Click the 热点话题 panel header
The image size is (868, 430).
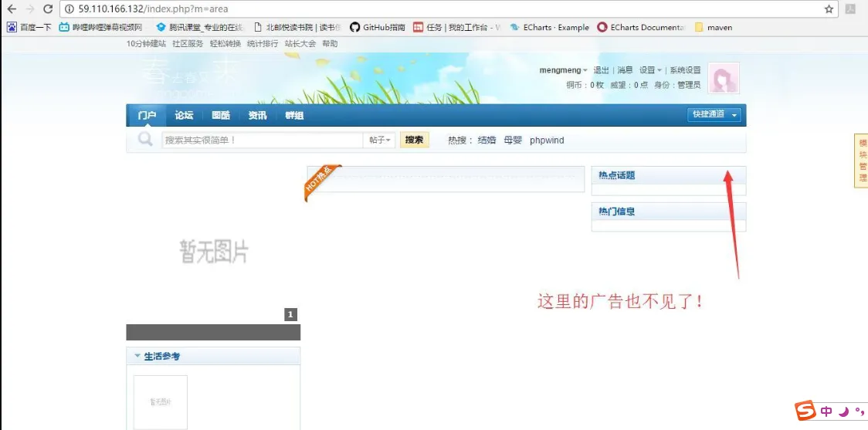(669, 175)
